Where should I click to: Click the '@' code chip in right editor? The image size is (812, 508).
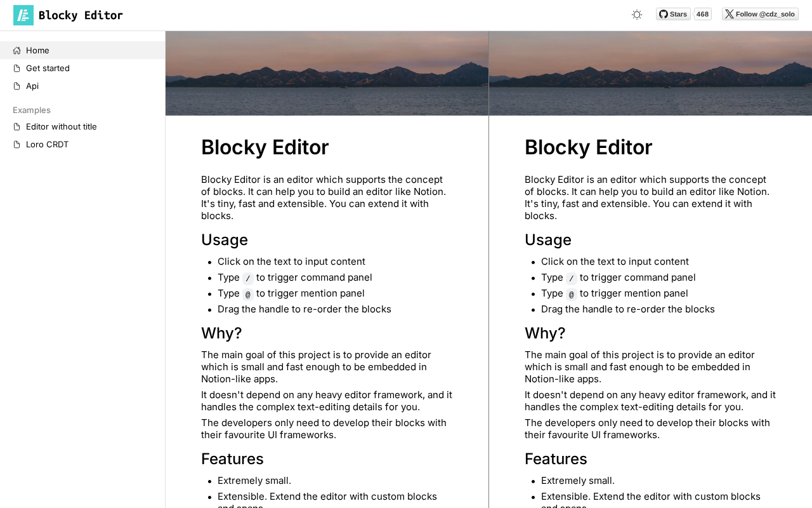click(x=572, y=294)
